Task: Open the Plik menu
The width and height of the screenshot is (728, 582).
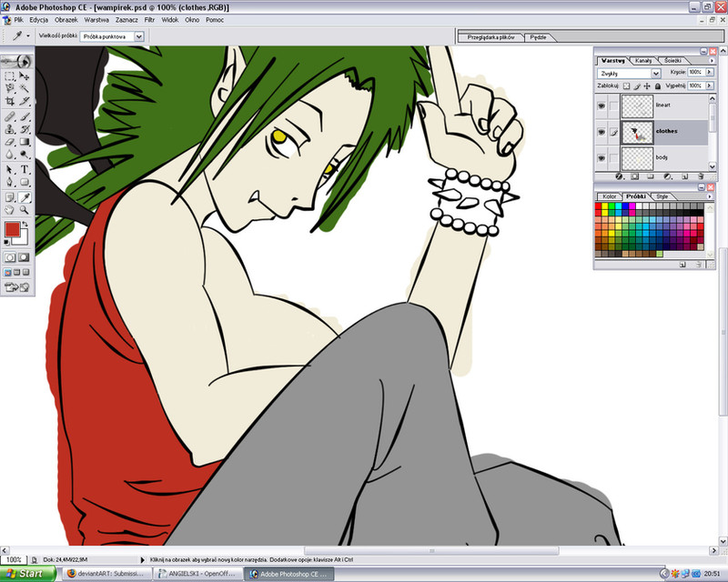Action: (x=18, y=20)
